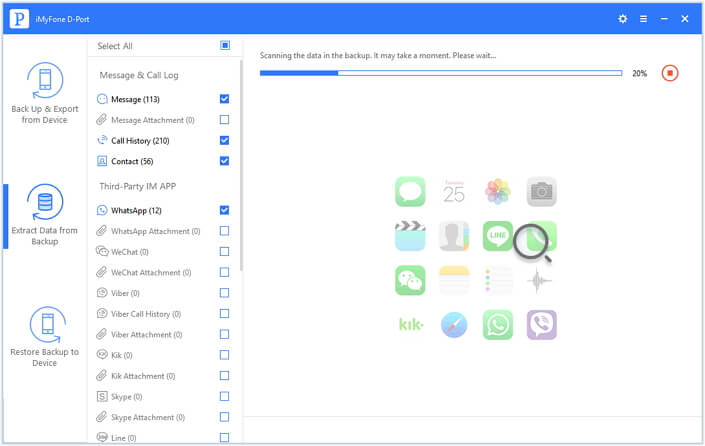The image size is (705, 446).
Task: Toggle the Select All checkbox
Action: tap(225, 45)
